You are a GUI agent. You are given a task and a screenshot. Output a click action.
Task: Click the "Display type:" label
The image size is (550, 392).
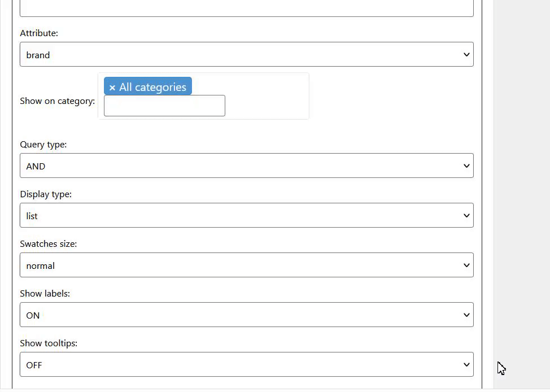click(x=46, y=194)
